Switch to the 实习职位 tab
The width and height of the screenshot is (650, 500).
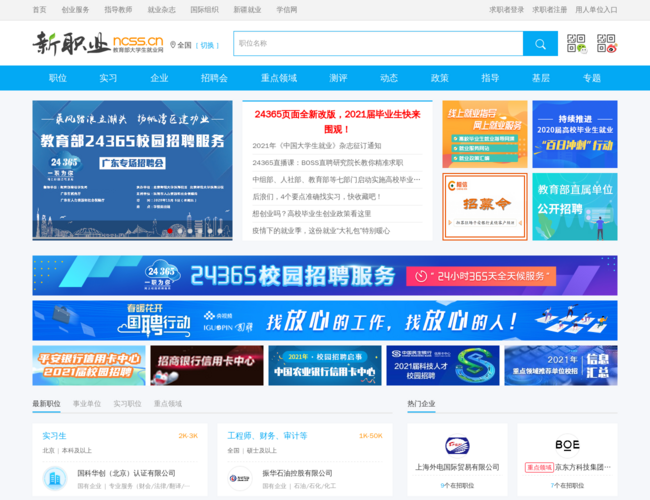[x=127, y=403]
